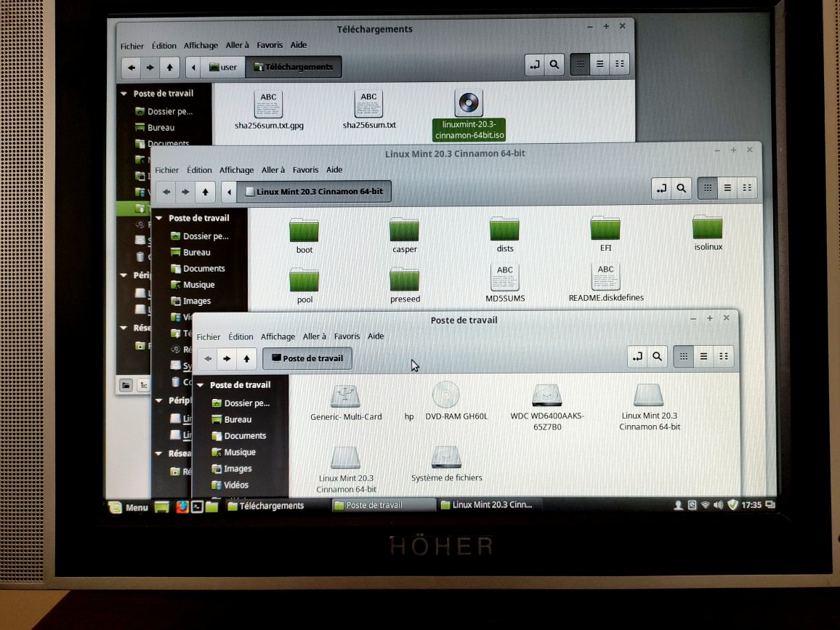The image size is (840, 630).
Task: Go back in Poste de travail window
Action: (x=208, y=359)
